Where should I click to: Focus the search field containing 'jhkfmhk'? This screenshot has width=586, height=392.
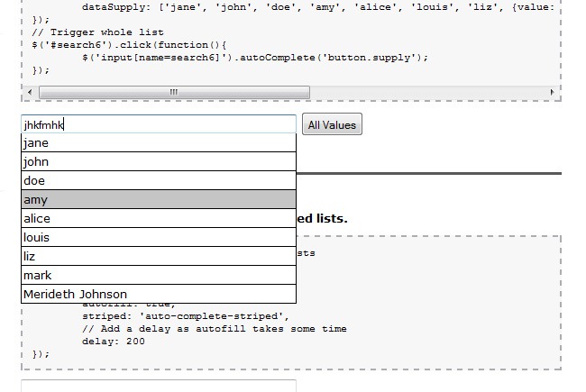click(x=158, y=124)
